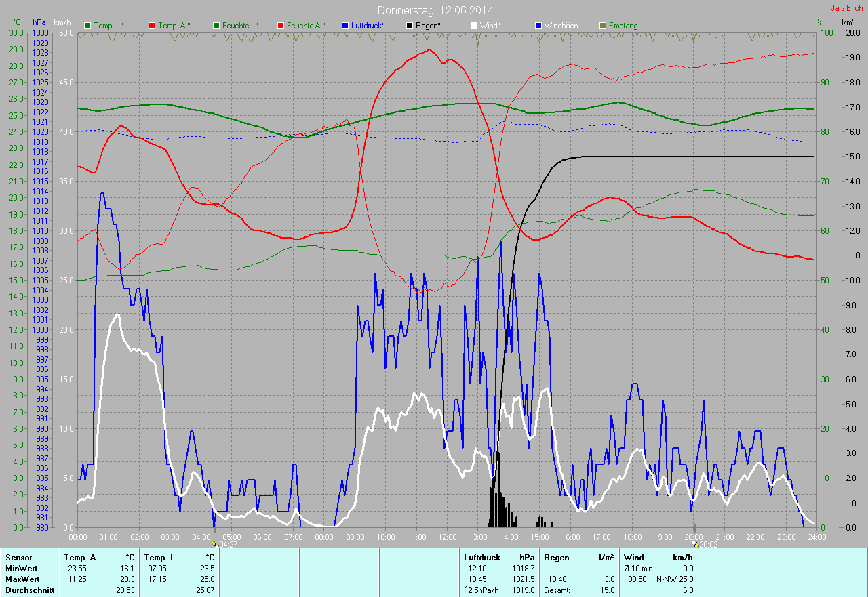
Task: Click the white Wind legend swatch
Action: [x=474, y=26]
